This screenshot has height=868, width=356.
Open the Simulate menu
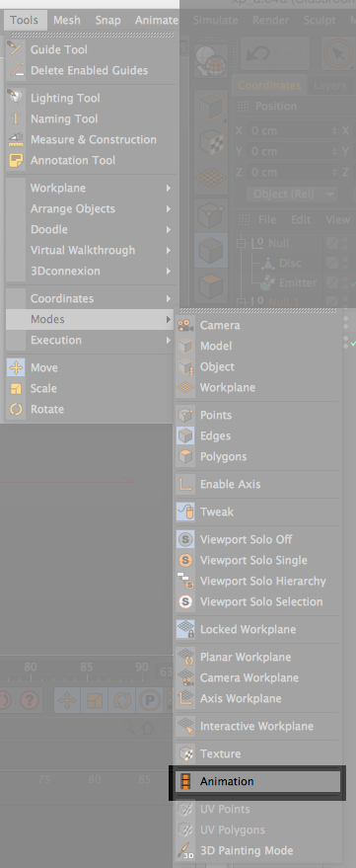[217, 21]
